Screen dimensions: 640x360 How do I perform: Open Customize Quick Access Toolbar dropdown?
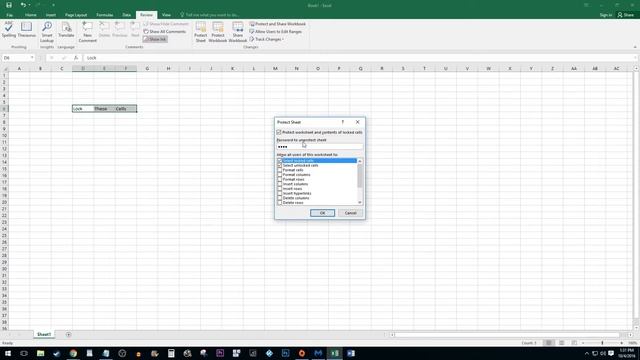[53, 5]
